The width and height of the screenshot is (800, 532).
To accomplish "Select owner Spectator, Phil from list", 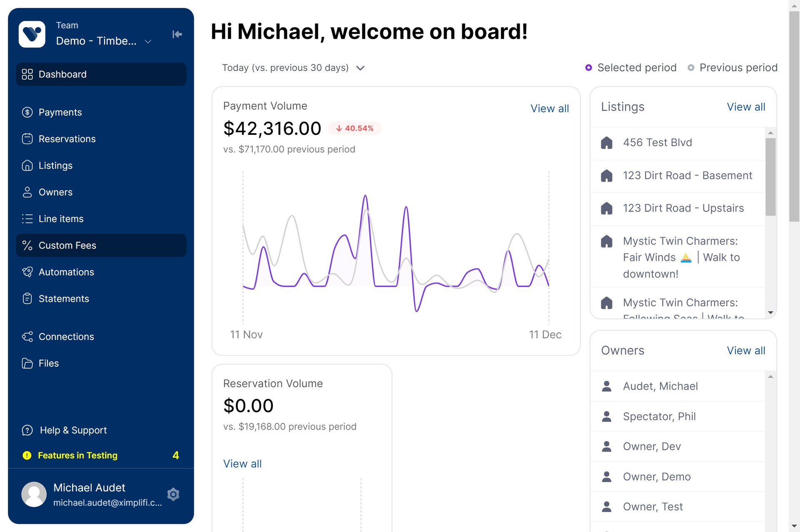I will pos(659,417).
